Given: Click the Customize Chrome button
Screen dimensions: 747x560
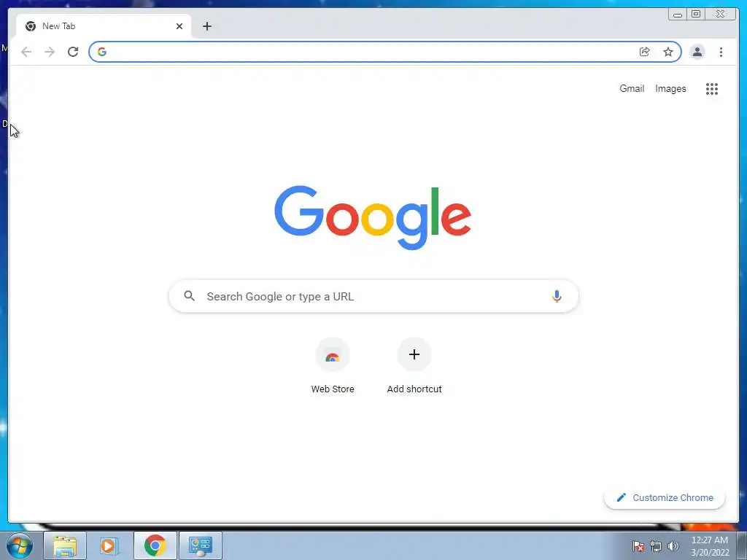Looking at the screenshot, I should click(x=665, y=497).
